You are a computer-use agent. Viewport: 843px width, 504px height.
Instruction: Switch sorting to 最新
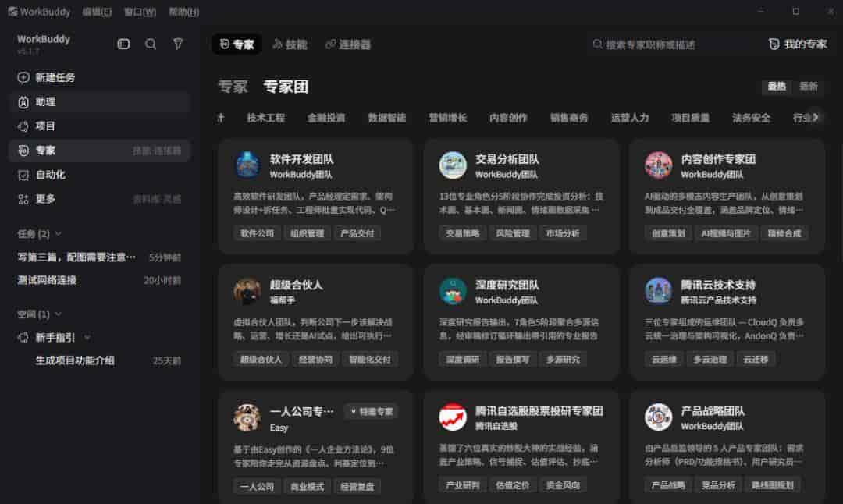point(808,87)
